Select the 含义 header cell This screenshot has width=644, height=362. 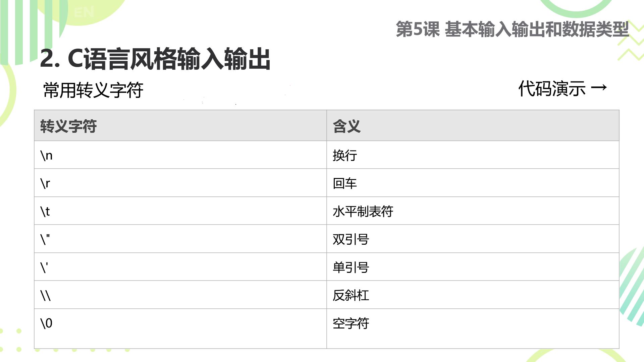pyautogui.click(x=473, y=126)
